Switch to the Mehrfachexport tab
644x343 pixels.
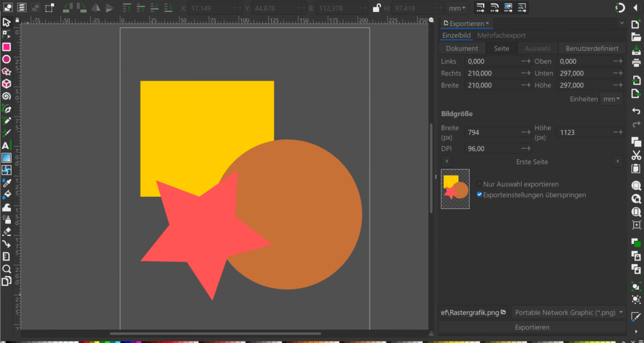point(501,35)
